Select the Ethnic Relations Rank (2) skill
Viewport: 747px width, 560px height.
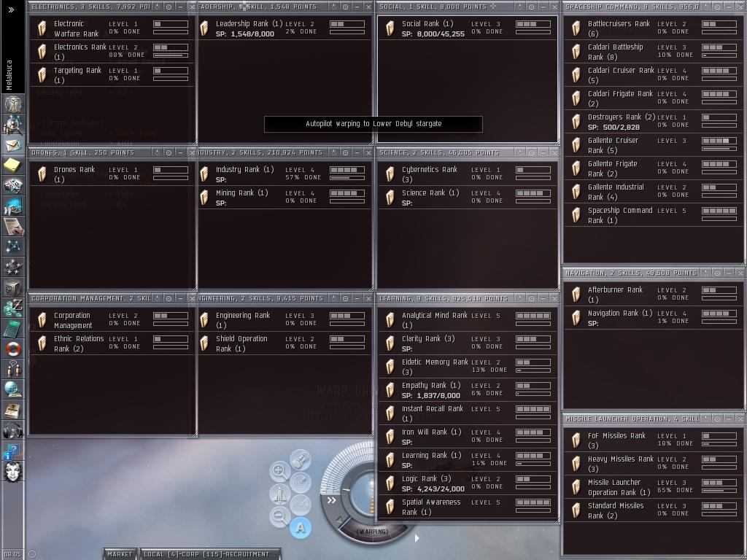(x=112, y=343)
